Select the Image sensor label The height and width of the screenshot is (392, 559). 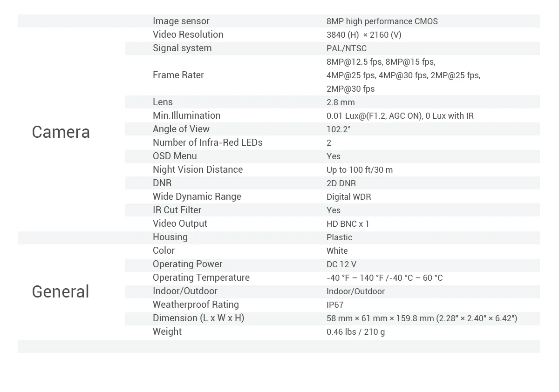coord(181,21)
